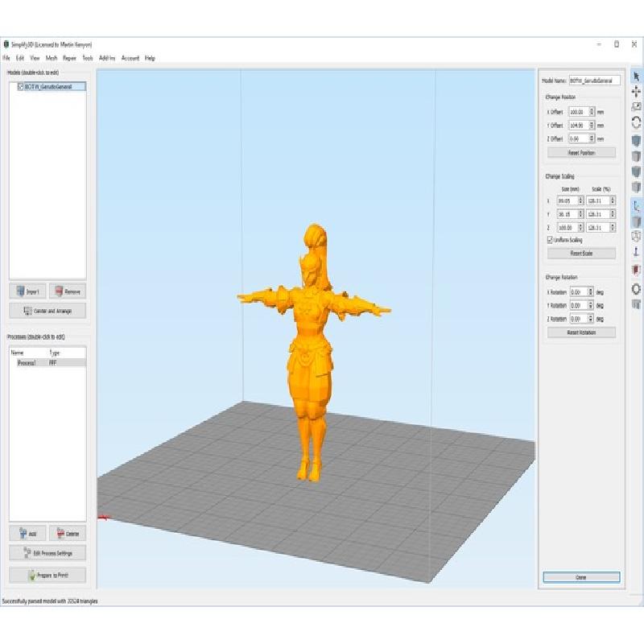Switch to Side view cube icon
Image resolution: width=644 pixels, height=644 pixels.
click(636, 188)
